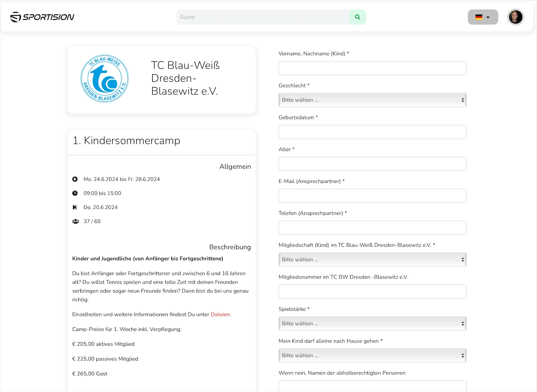Click the Mitgliedsnummer input field
Screen dimensions: 537x392
(372, 292)
